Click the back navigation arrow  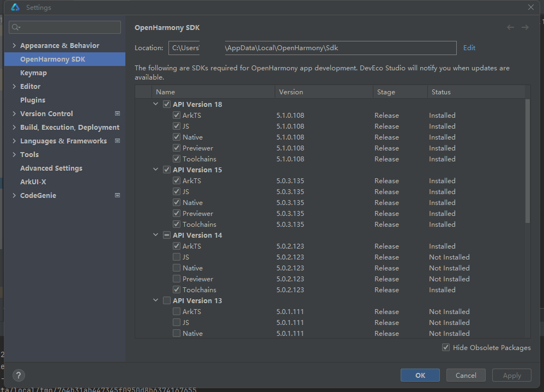(x=510, y=27)
